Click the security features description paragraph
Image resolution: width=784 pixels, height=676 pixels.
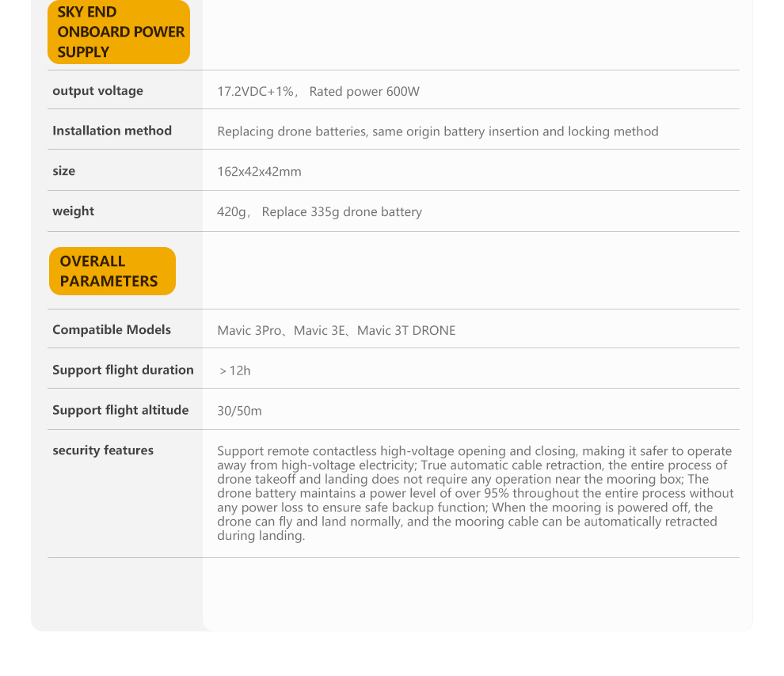point(474,493)
